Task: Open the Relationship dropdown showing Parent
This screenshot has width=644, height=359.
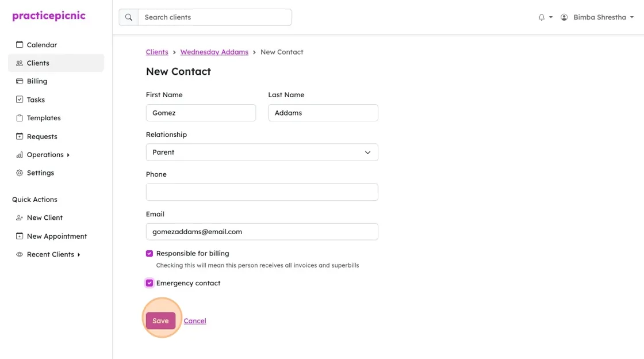Action: tap(262, 152)
